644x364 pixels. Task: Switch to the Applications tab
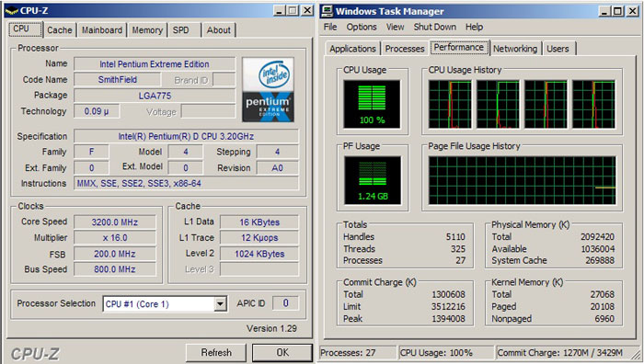point(352,49)
